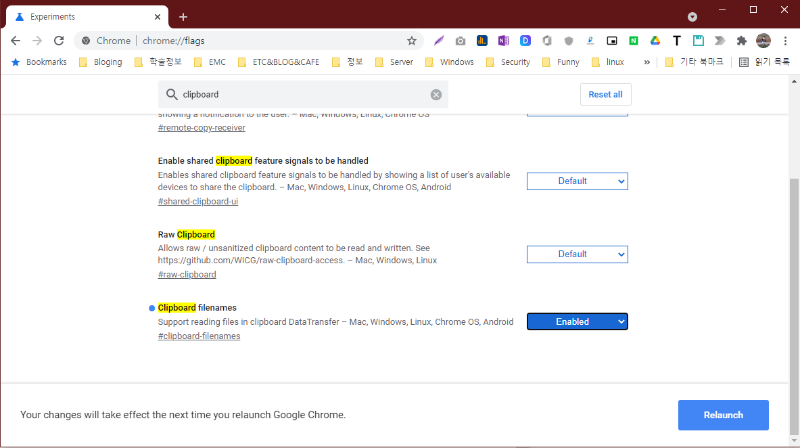Image resolution: width=800 pixels, height=448 pixels.
Task: Reload the page with refresh icon
Action: tap(59, 41)
